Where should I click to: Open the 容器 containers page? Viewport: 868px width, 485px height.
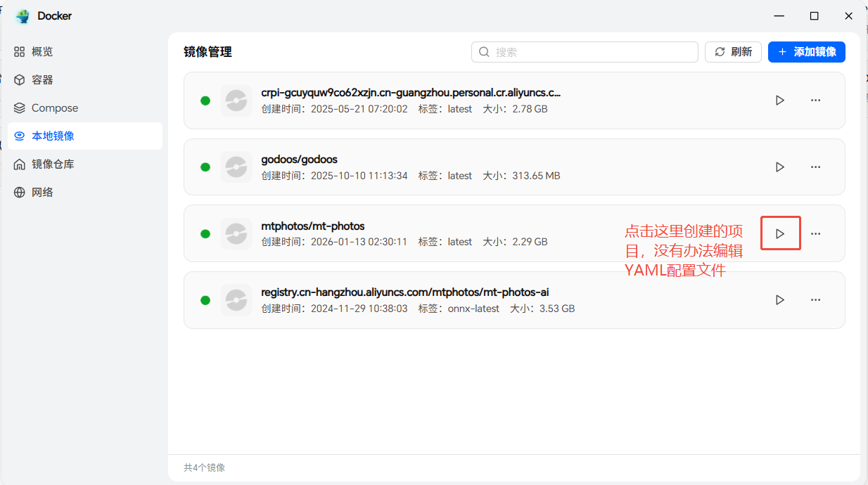point(85,80)
